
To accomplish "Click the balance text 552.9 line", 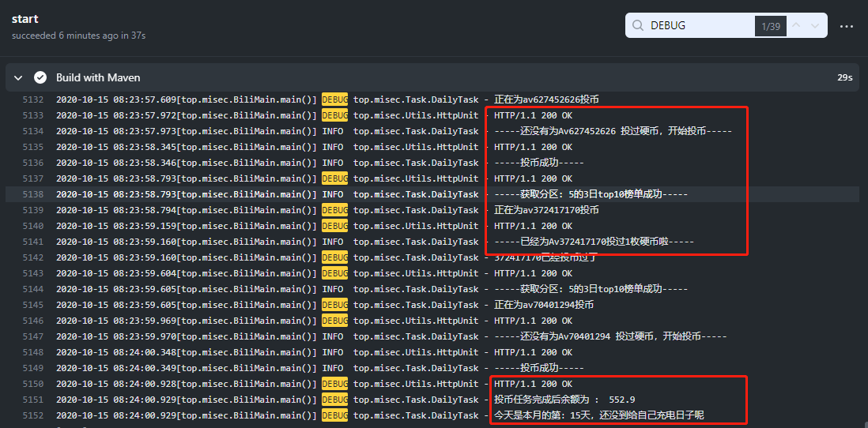I will pyautogui.click(x=564, y=400).
